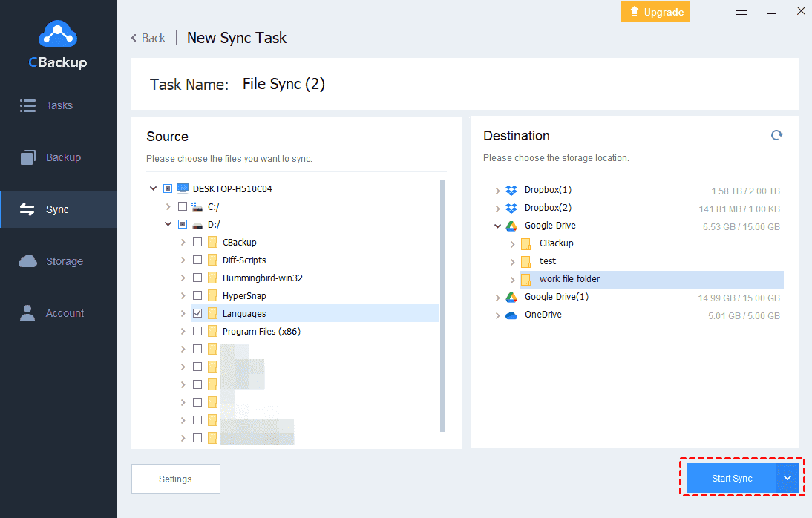
Task: Enable the Diff-Scripts folder checkbox
Action: coord(197,260)
